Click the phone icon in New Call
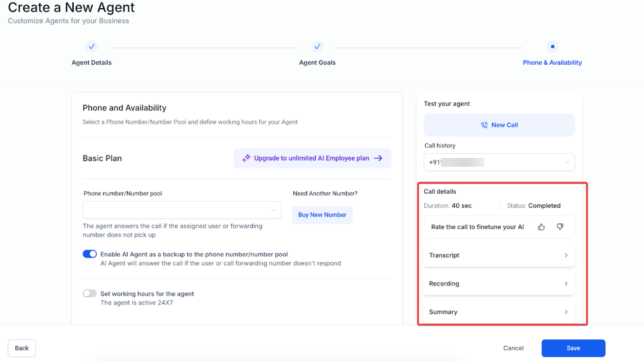644x361 pixels. [484, 125]
